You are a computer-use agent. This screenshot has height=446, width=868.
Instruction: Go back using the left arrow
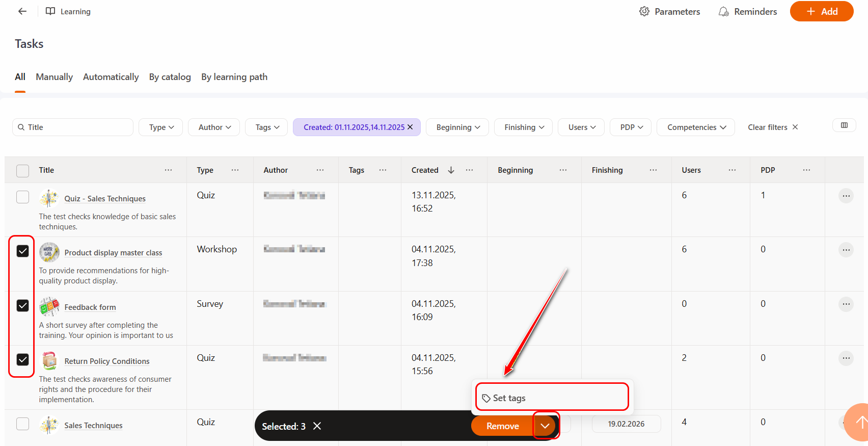[22, 11]
